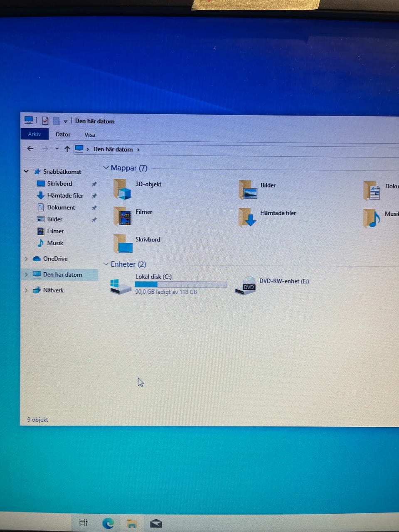Expand the OneDrive tree node
The width and height of the screenshot is (399, 532).
26,259
